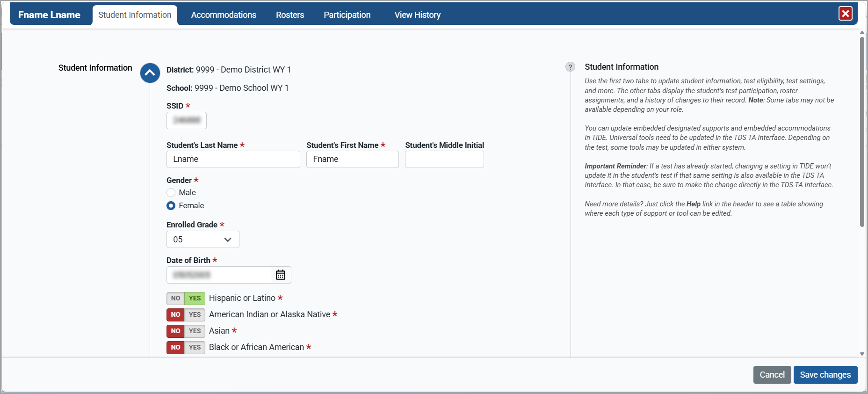Screen dimensions: 868x394
Task: Select the Female radio button
Action: coord(171,206)
